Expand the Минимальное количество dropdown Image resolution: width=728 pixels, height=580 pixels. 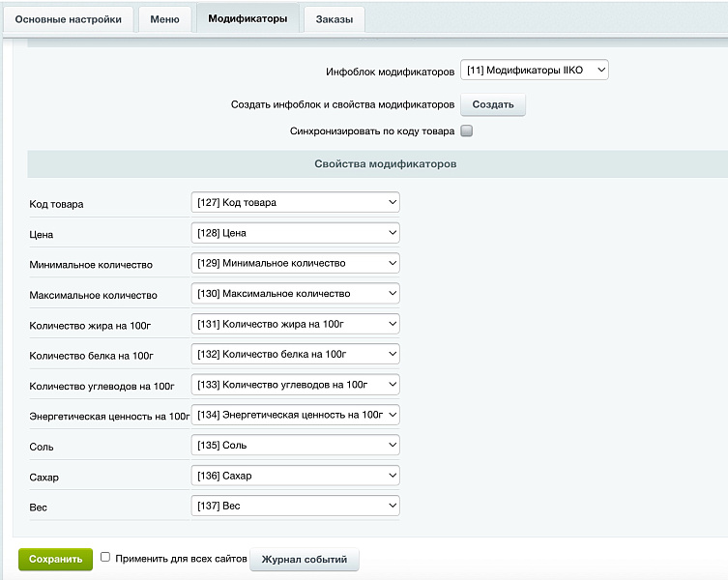coord(296,263)
